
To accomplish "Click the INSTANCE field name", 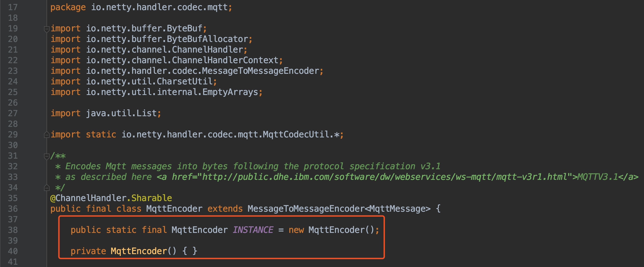I will pyautogui.click(x=253, y=230).
